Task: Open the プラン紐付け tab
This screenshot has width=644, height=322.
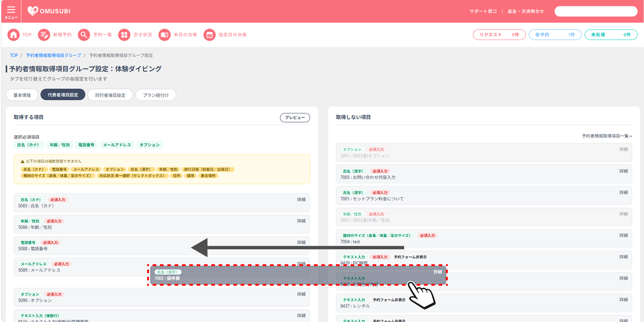Action: click(156, 95)
